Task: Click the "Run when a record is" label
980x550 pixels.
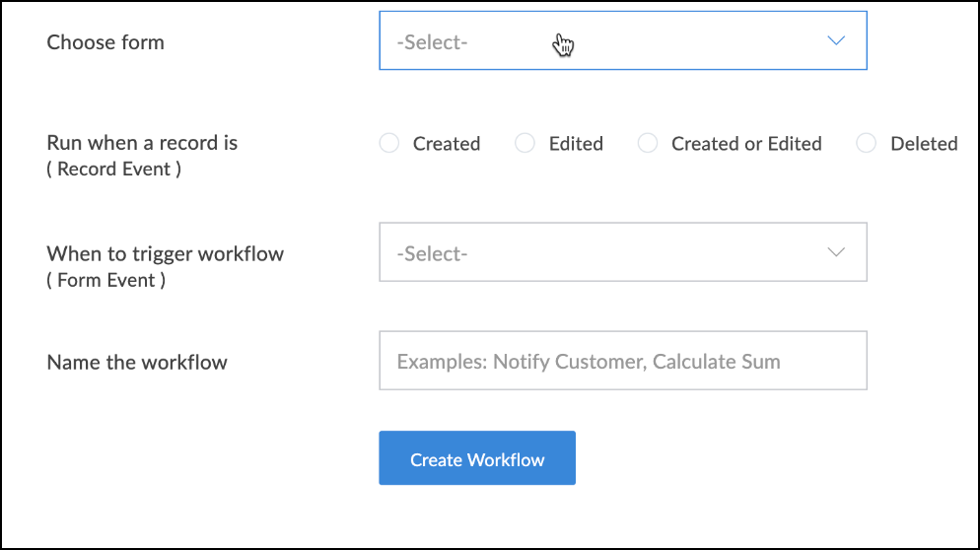Action: pyautogui.click(x=142, y=143)
